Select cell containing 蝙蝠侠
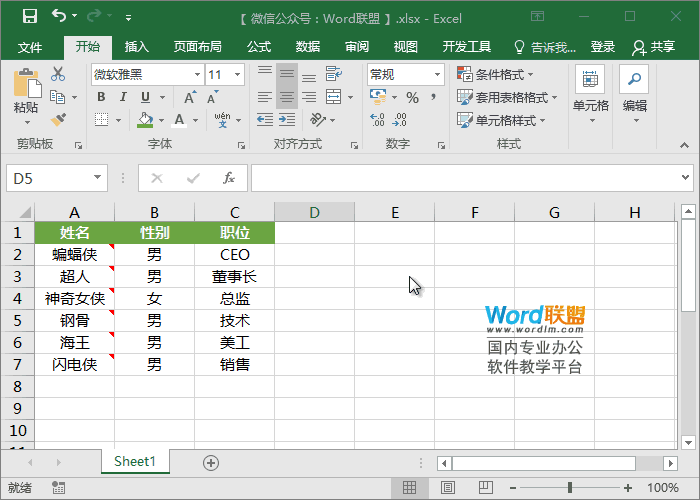This screenshot has height=500, width=700. tap(75, 254)
